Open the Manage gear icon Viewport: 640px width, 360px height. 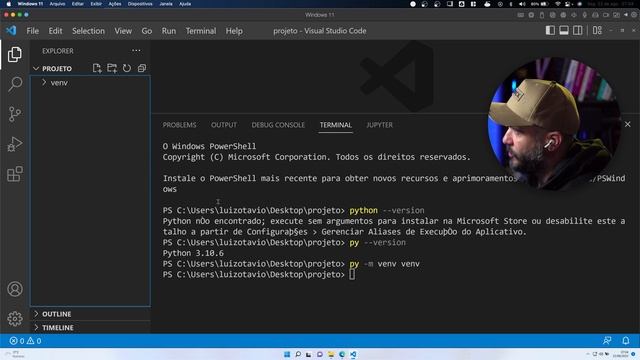(x=15, y=319)
